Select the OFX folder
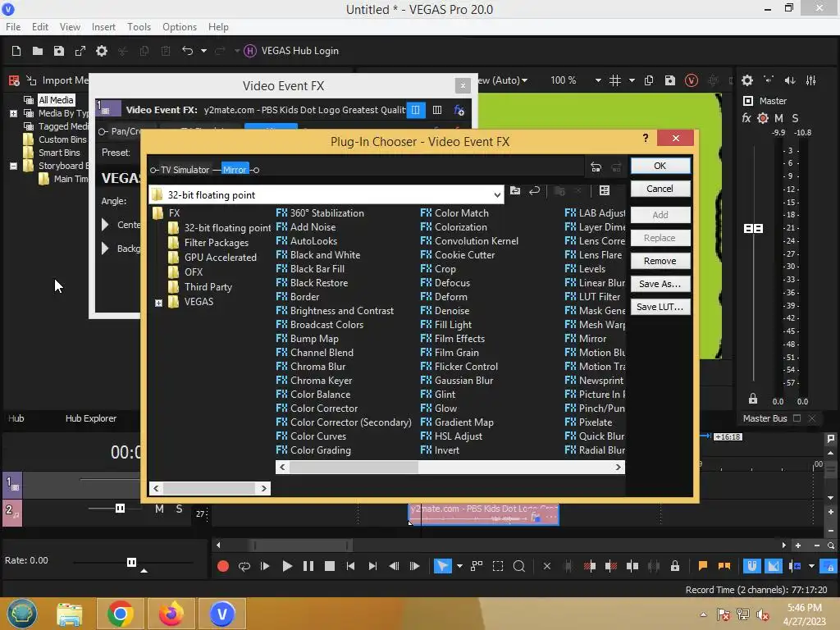Image resolution: width=840 pixels, height=630 pixels. pyautogui.click(x=194, y=272)
